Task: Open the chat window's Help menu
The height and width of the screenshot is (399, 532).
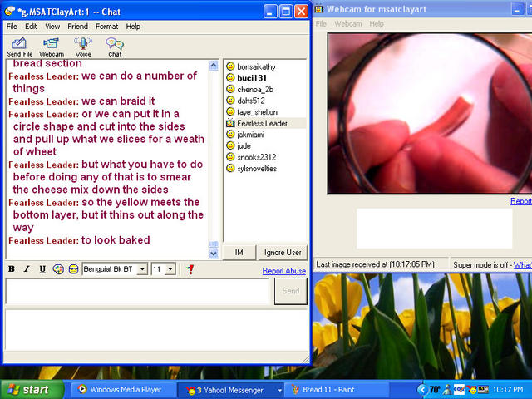Action: point(133,27)
